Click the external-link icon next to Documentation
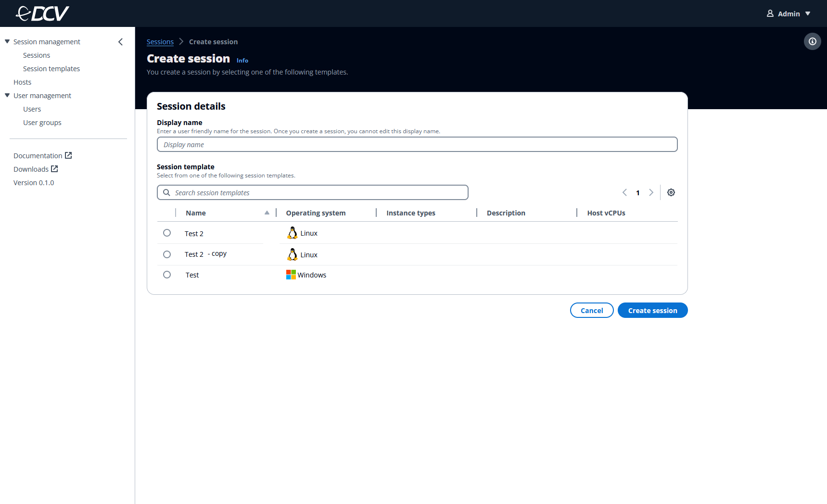The width and height of the screenshot is (827, 504). (x=68, y=155)
